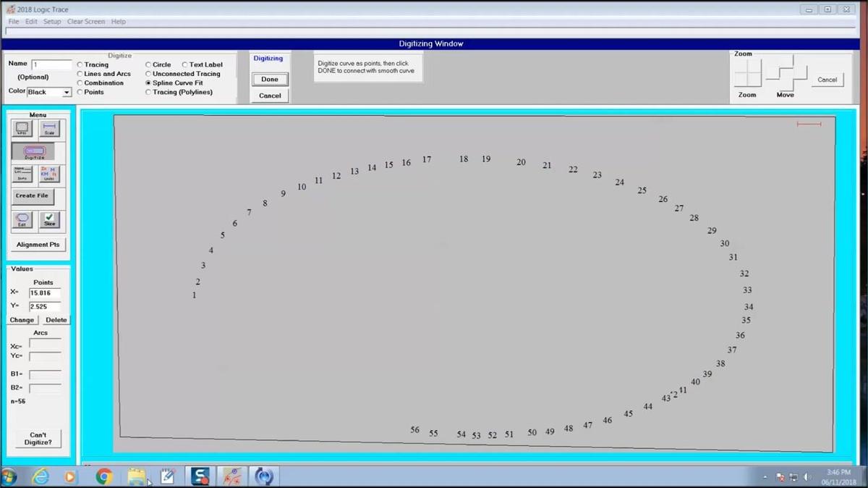Open the Info icon in Menu panel
Viewport: 868px width, 488px height.
point(22,174)
